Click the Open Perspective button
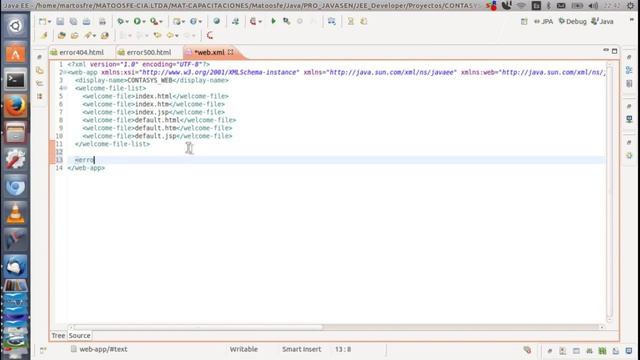Image resolution: width=640 pixels, height=360 pixels. (x=524, y=21)
